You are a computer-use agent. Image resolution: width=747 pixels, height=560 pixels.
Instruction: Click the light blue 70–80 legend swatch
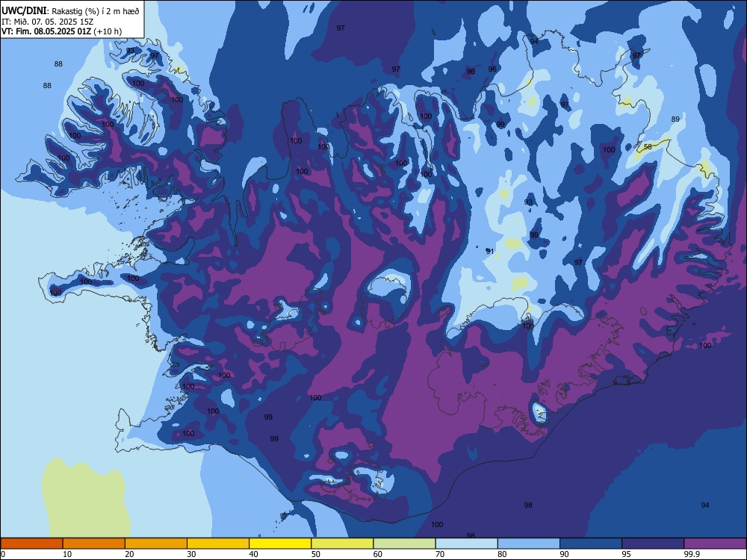click(466, 544)
